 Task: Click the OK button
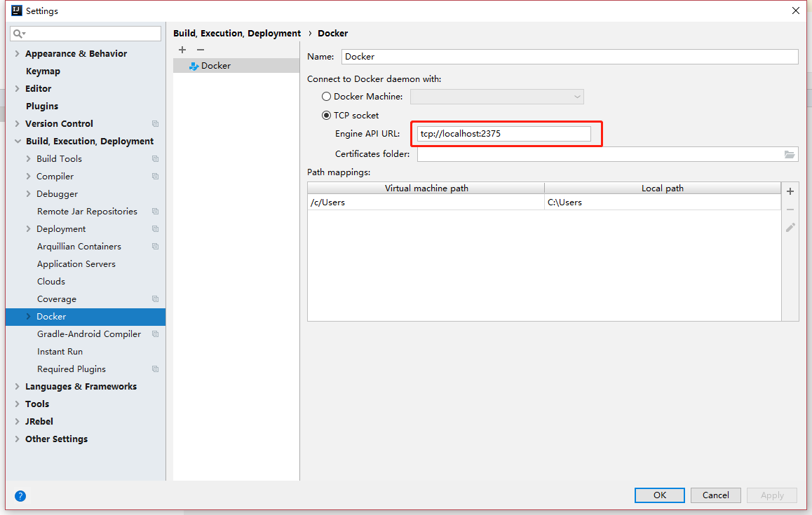[660, 495]
